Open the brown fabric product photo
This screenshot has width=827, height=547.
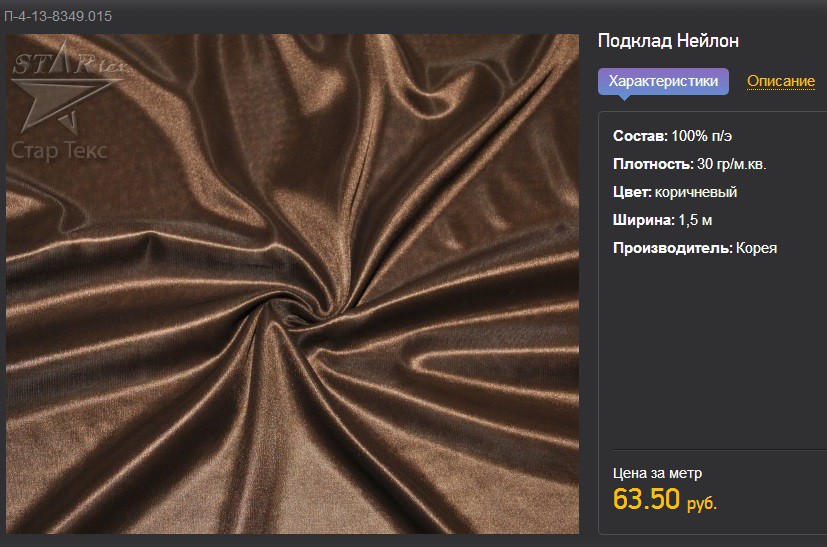tap(292, 284)
